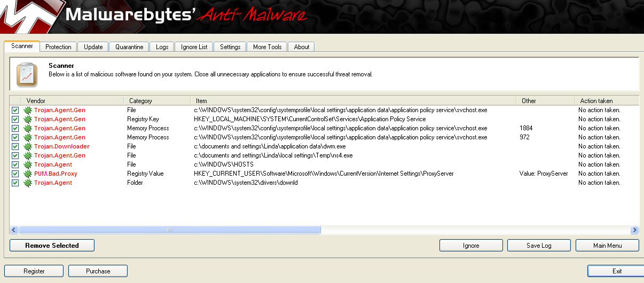This screenshot has width=644, height=283.
Task: Click Remove Selected button
Action: (x=52, y=246)
